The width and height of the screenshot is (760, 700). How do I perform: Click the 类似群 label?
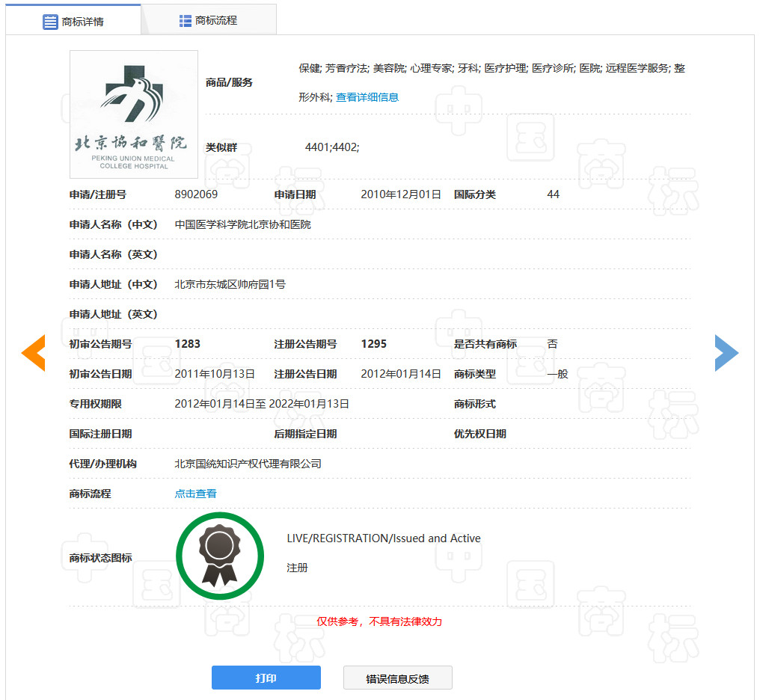[x=221, y=147]
